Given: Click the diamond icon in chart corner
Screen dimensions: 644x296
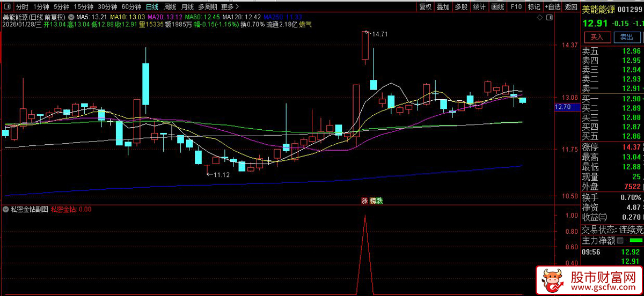Looking at the screenshot, I should click(541, 17).
